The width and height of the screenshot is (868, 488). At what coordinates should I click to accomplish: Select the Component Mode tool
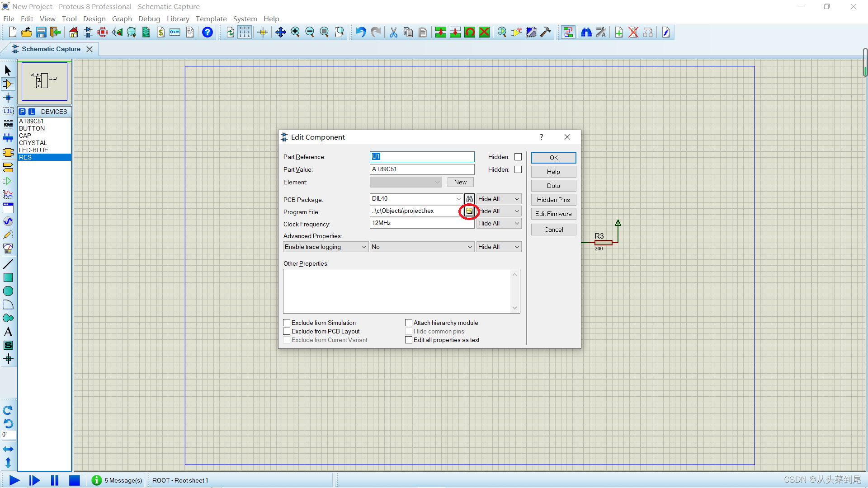point(8,84)
